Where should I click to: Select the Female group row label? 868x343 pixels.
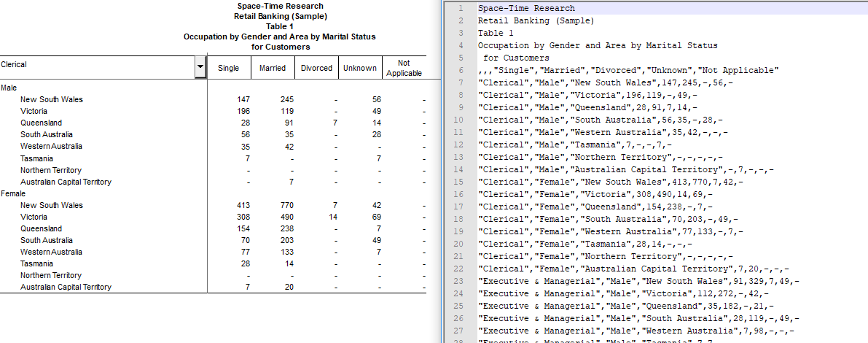pos(12,194)
